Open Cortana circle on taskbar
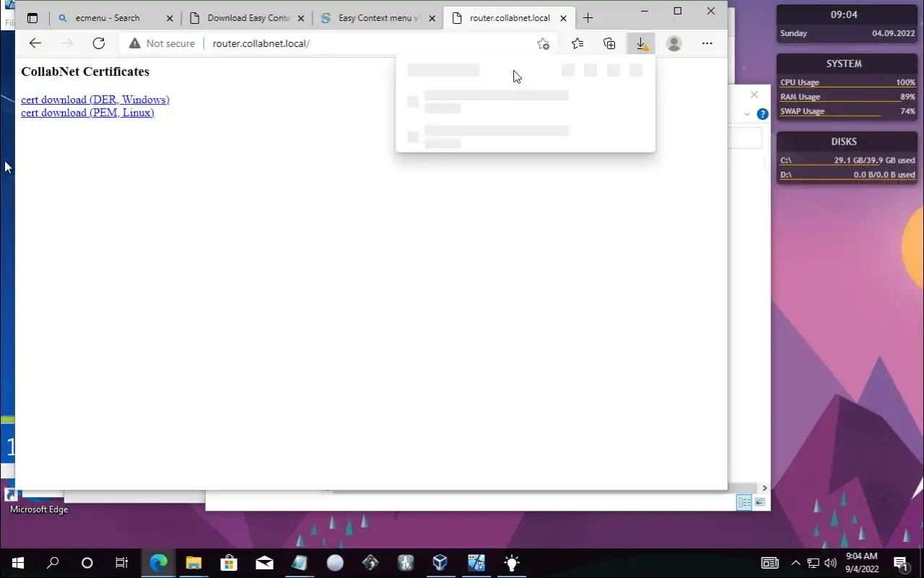Image resolution: width=924 pixels, height=578 pixels. pos(87,563)
